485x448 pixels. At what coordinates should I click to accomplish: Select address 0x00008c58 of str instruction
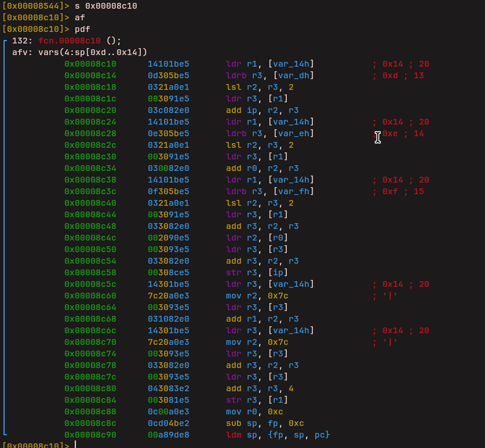click(90, 272)
